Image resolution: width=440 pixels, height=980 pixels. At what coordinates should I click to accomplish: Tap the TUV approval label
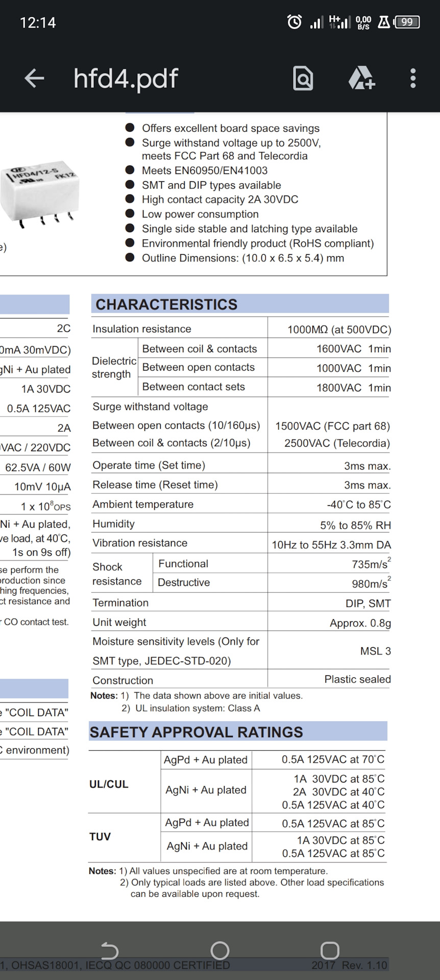point(100,837)
